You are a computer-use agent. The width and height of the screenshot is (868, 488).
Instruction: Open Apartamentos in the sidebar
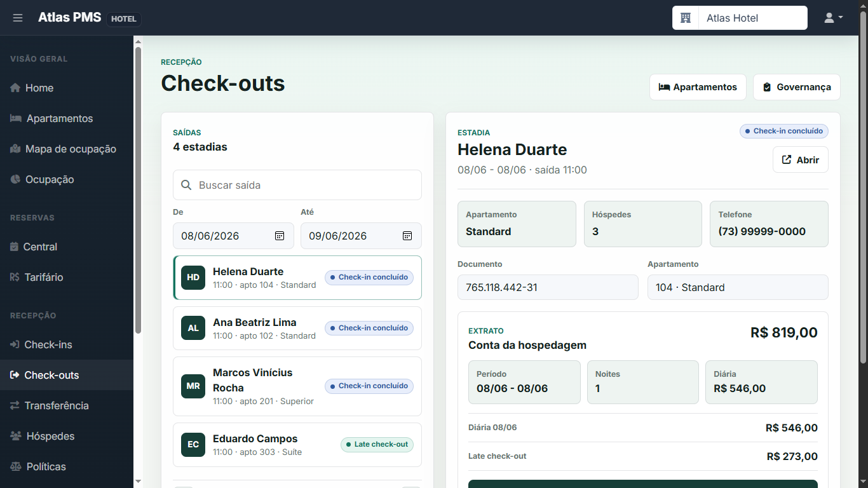(67, 118)
